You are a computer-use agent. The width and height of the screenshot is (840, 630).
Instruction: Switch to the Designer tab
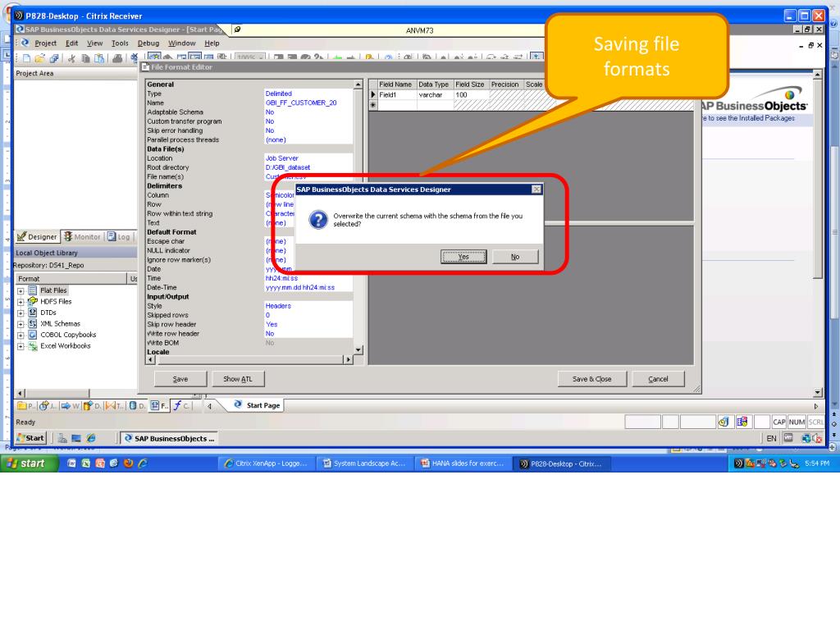(37, 237)
